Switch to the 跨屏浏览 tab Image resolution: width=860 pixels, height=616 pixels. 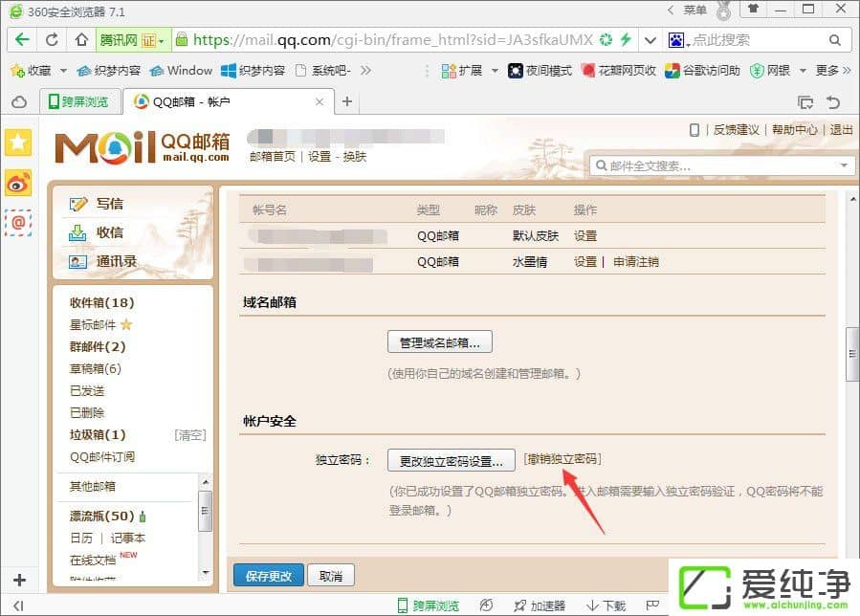pyautogui.click(x=79, y=101)
